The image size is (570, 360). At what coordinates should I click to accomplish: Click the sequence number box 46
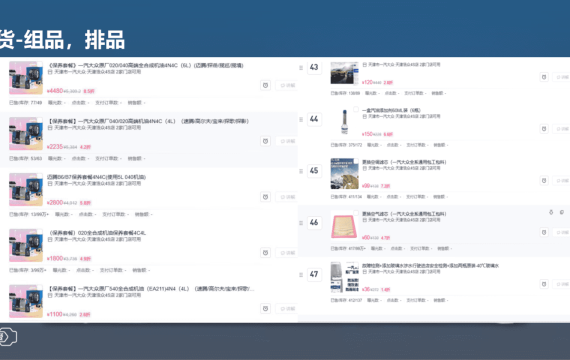pyautogui.click(x=314, y=223)
